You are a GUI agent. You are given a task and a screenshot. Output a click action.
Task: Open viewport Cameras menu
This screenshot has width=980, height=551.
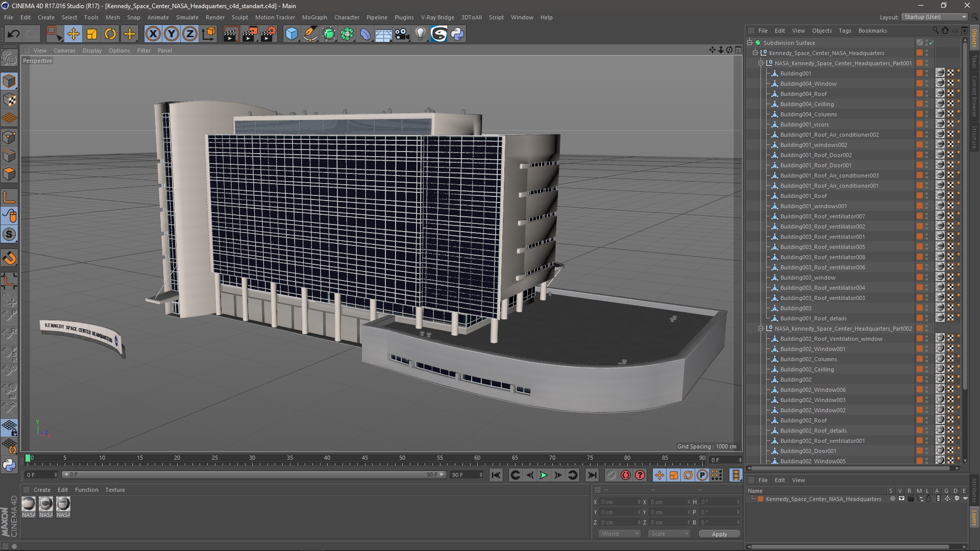coord(64,51)
